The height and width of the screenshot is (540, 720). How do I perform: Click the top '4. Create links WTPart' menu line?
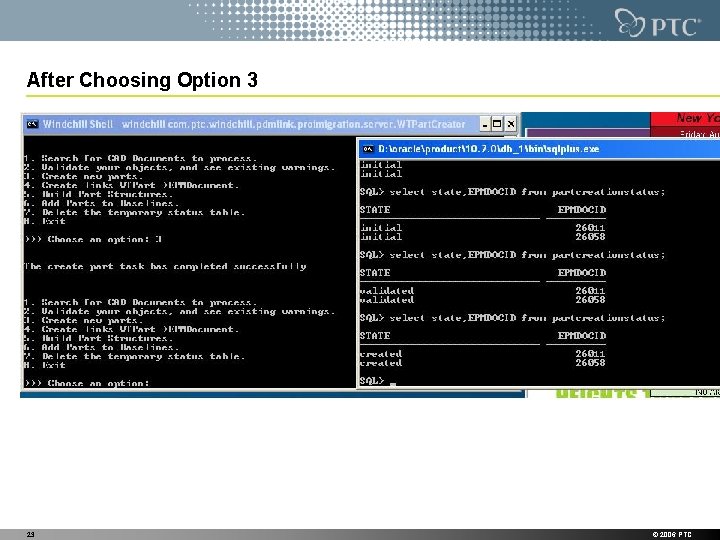[x=131, y=186]
